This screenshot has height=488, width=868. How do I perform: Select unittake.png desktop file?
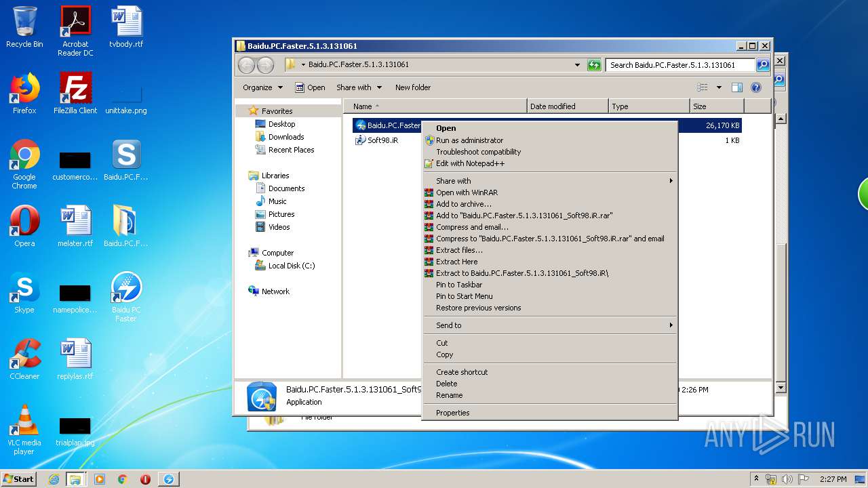pyautogui.click(x=126, y=98)
